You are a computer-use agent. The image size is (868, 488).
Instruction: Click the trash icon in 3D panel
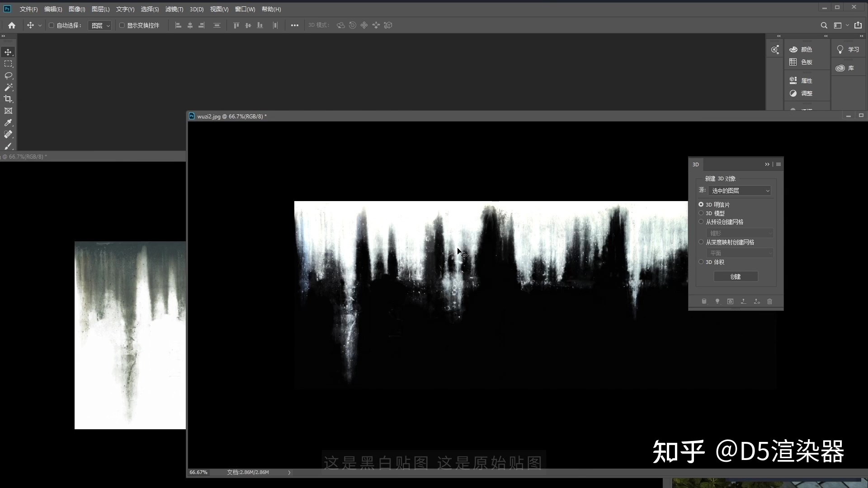pos(769,301)
